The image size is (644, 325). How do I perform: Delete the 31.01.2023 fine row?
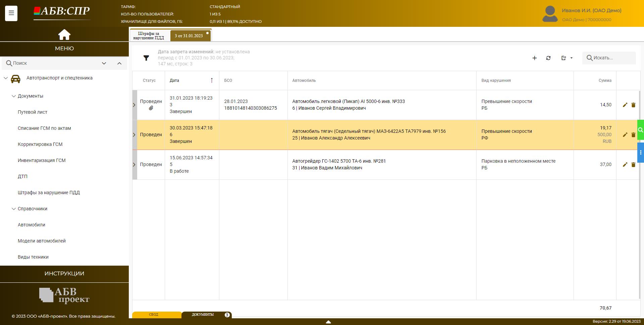[x=633, y=105]
